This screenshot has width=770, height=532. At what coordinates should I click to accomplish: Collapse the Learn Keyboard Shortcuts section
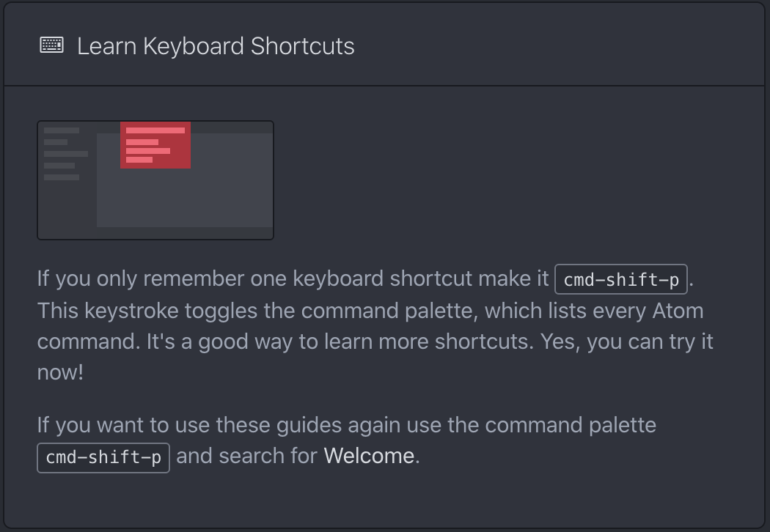[216, 46]
